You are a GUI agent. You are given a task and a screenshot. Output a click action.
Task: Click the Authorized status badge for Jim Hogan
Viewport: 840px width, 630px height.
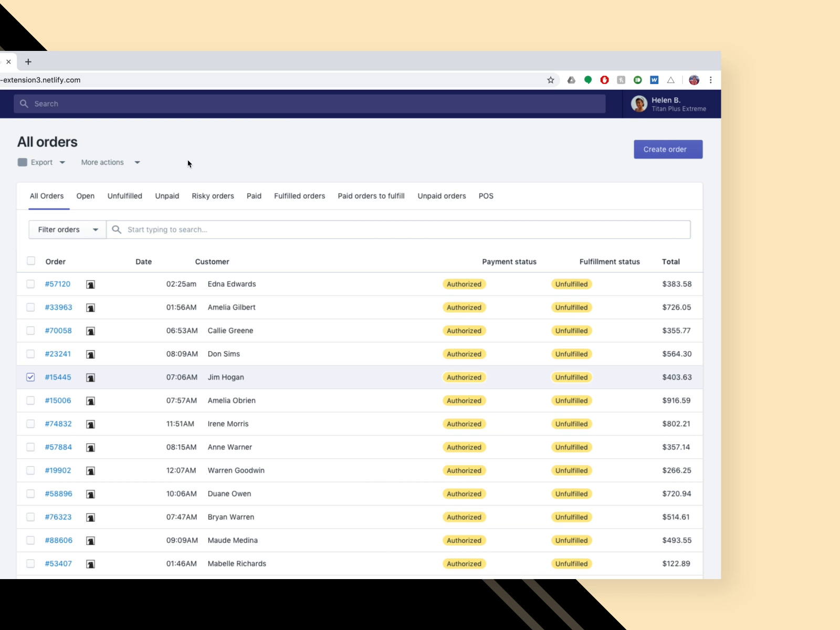point(464,377)
